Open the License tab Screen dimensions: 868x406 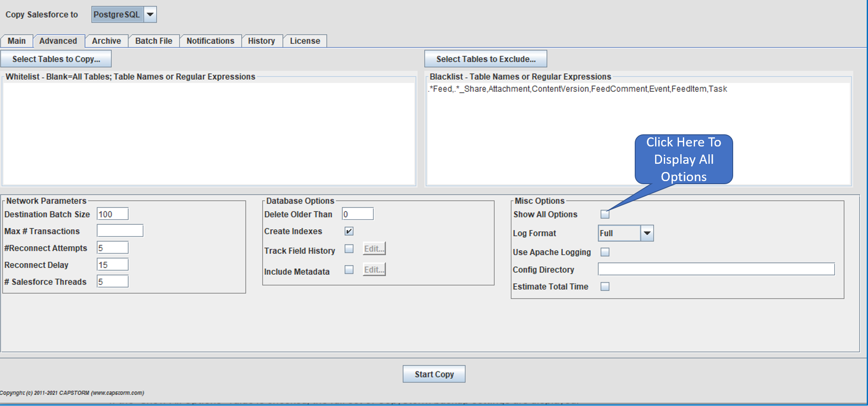coord(305,41)
